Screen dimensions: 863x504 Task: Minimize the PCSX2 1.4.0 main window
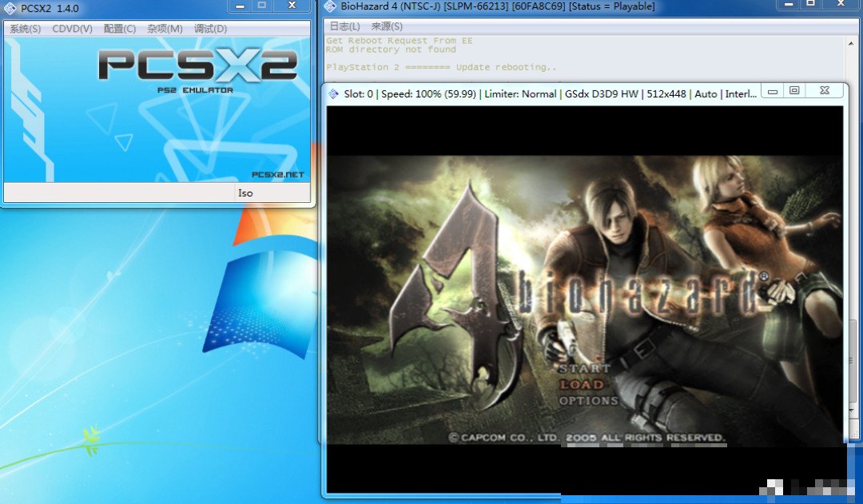(x=240, y=6)
